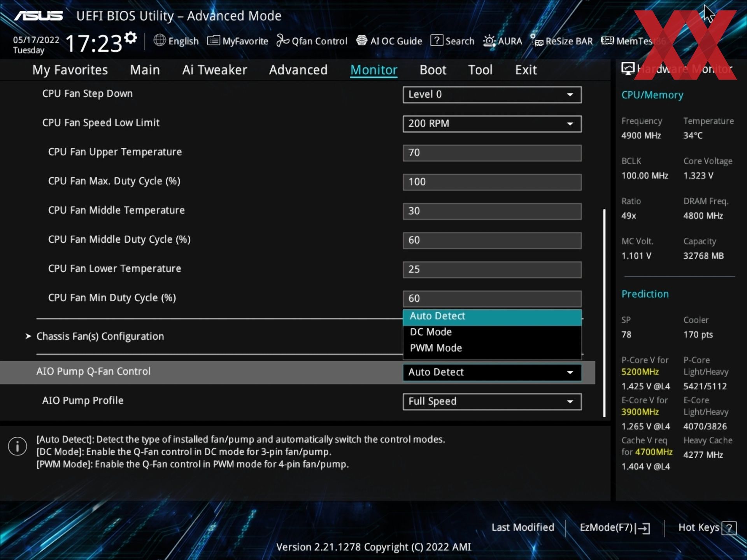The image size is (747, 560).
Task: Click the globe language icon
Action: point(160,40)
